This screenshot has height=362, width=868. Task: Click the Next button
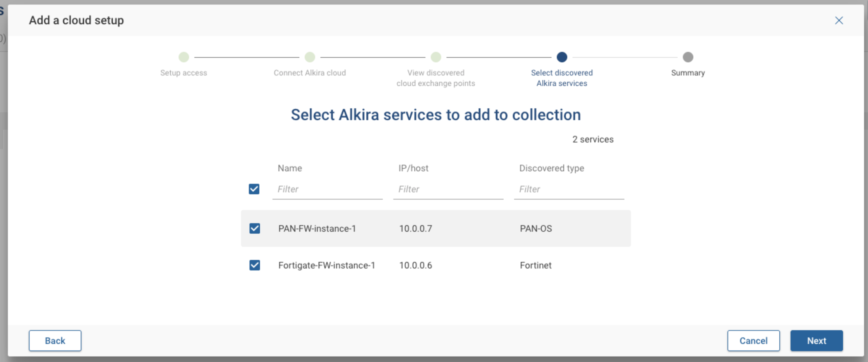tap(816, 340)
